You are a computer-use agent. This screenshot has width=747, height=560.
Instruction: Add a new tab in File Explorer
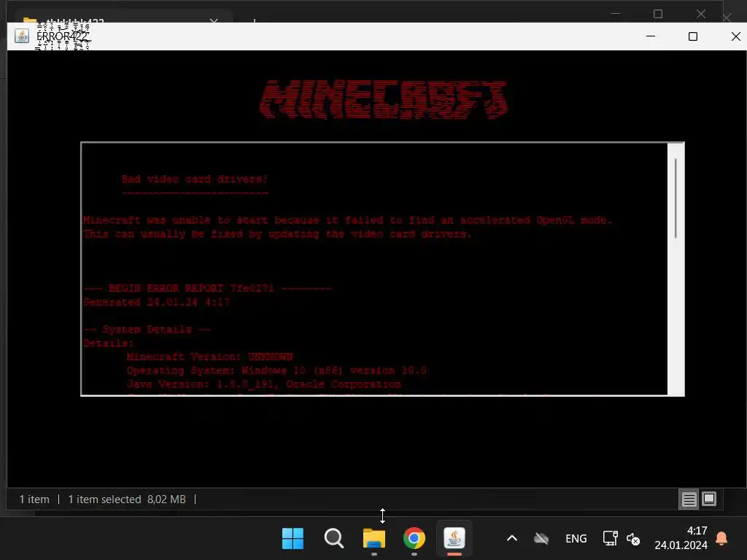255,20
